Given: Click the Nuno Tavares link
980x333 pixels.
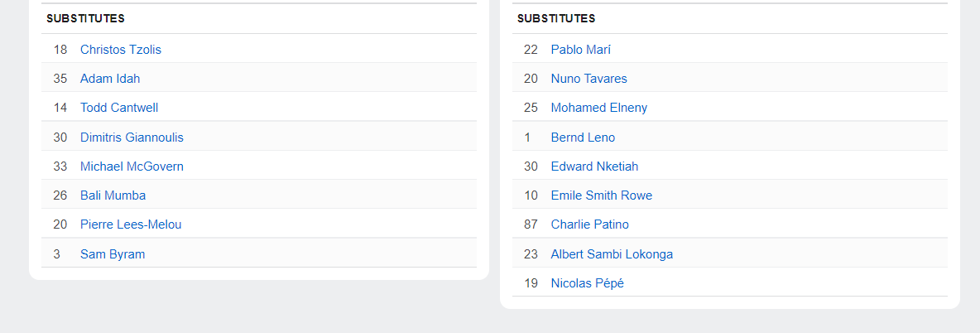Looking at the screenshot, I should [x=589, y=79].
